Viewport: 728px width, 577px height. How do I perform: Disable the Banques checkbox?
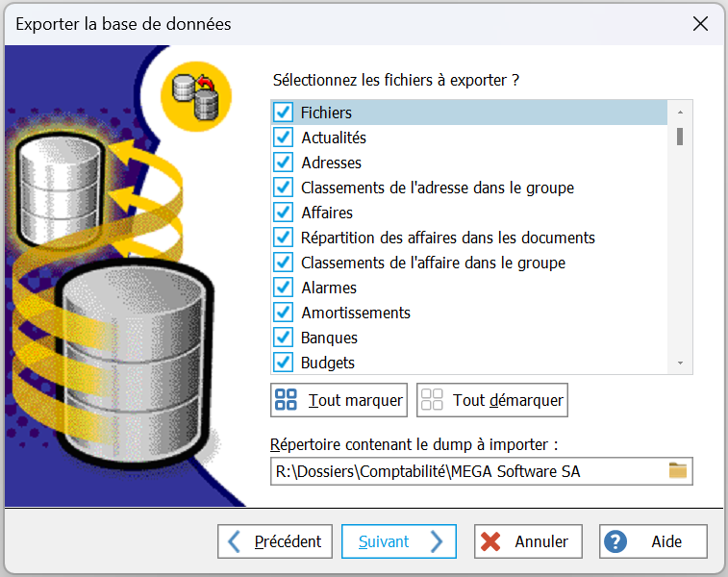click(x=284, y=338)
